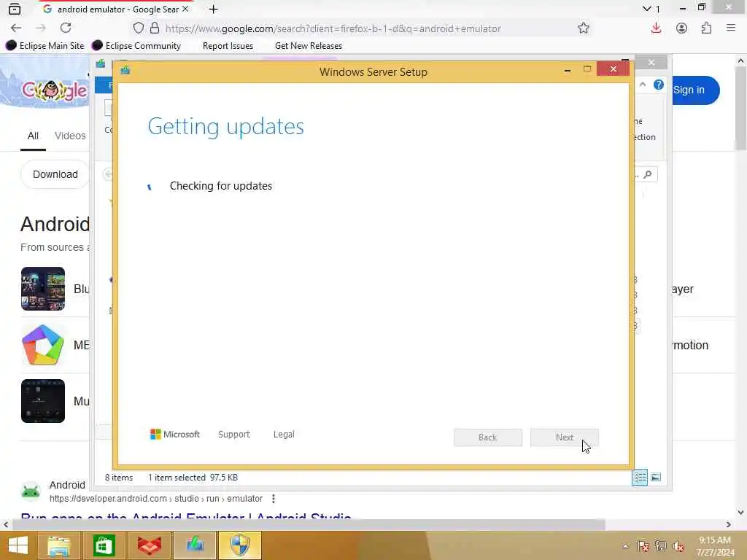The image size is (747, 560).
Task: Click the Firefox back arrow
Action: (16, 28)
